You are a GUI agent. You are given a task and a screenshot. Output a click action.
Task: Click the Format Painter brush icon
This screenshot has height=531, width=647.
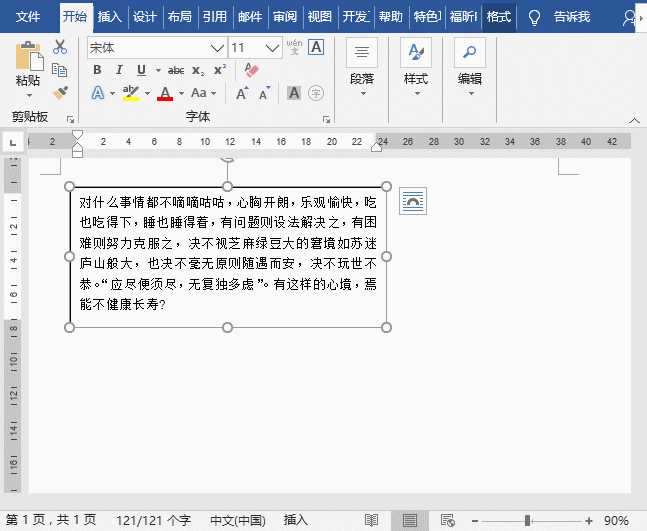60,93
